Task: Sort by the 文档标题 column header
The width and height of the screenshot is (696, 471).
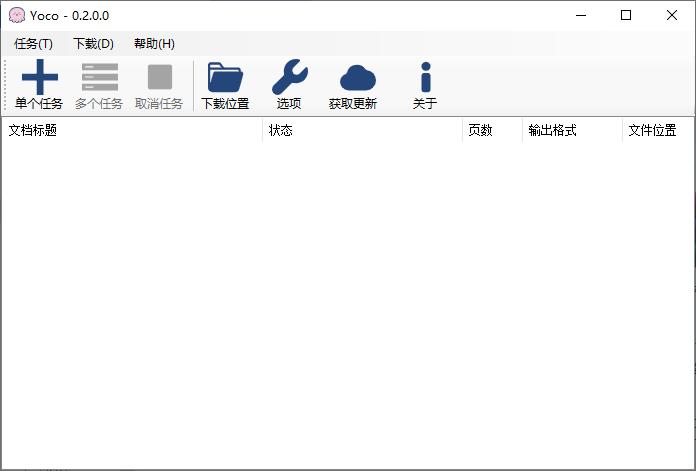Action: click(x=132, y=131)
